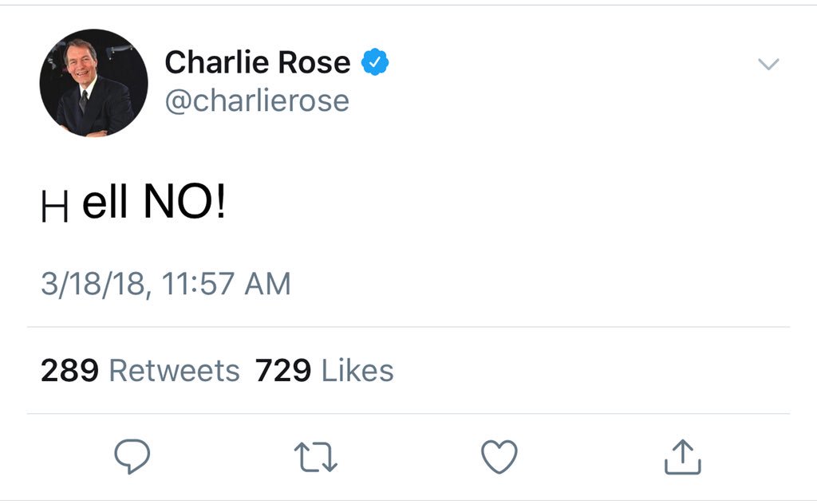Select the tweet text "Hell NO!"
817x504 pixels.
pyautogui.click(x=133, y=202)
